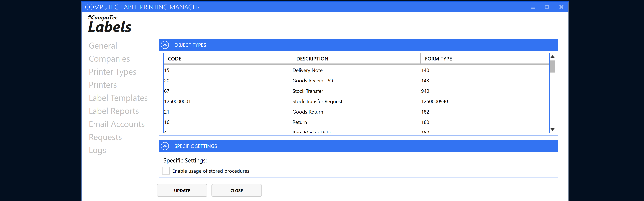Click form type value 940

pos(425,91)
